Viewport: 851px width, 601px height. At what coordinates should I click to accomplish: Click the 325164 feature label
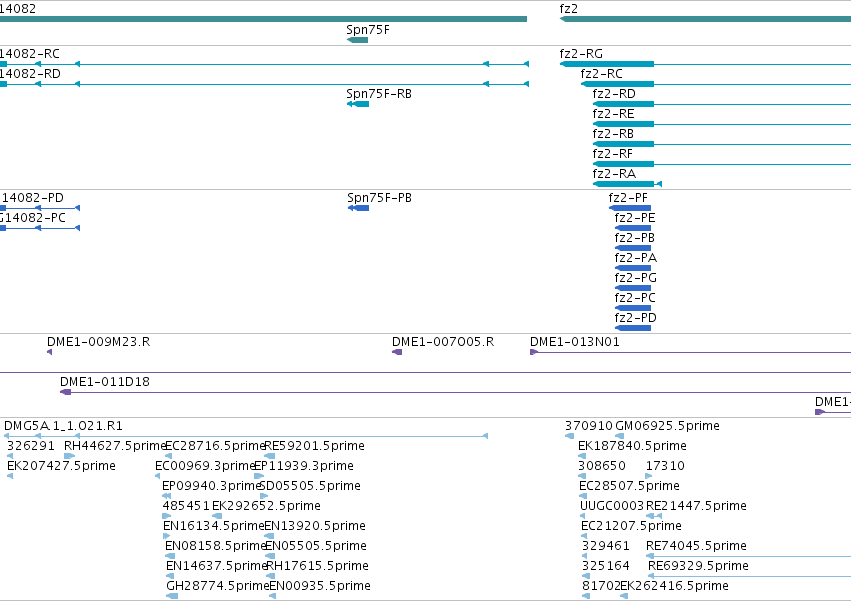tap(606, 566)
